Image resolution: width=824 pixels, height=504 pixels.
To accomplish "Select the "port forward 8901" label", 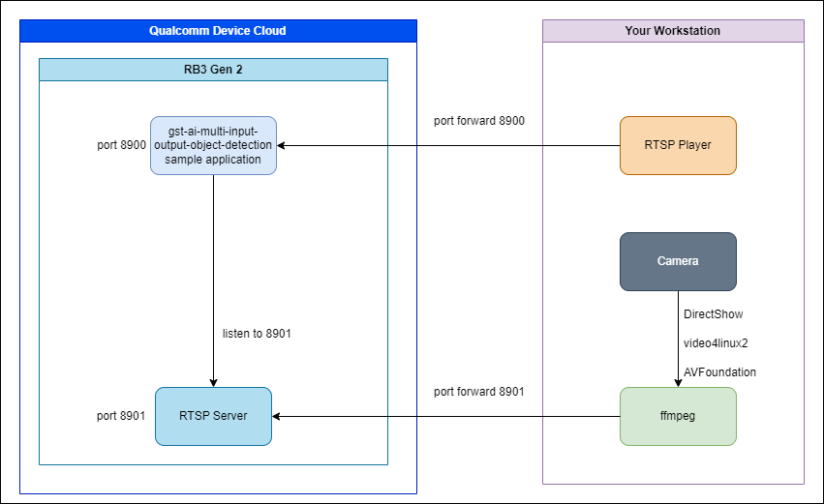I will point(479,392).
